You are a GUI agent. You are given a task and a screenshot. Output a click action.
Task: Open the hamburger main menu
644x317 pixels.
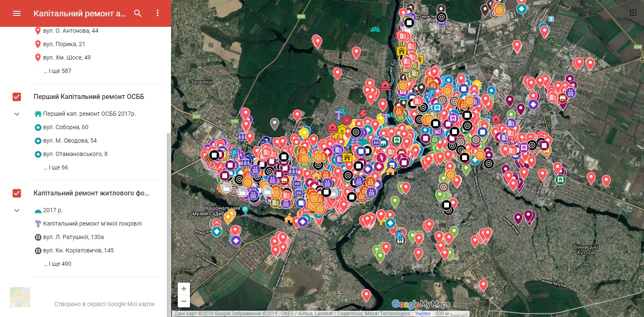click(17, 13)
